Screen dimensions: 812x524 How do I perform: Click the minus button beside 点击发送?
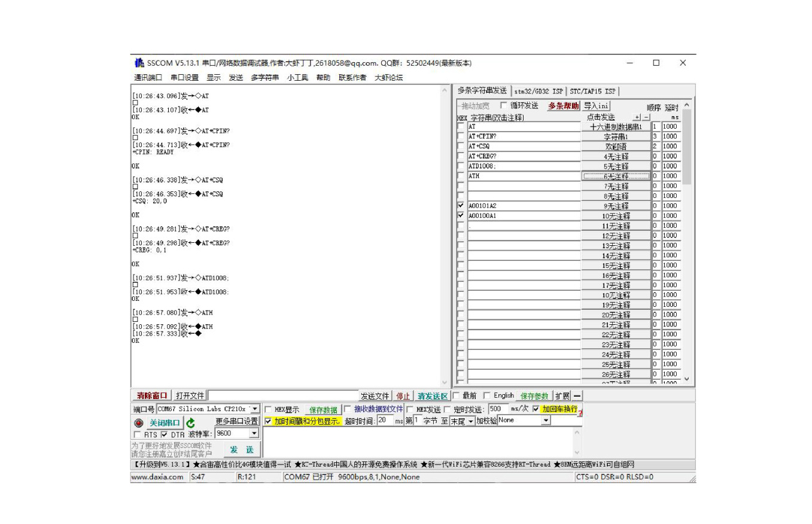tap(645, 117)
